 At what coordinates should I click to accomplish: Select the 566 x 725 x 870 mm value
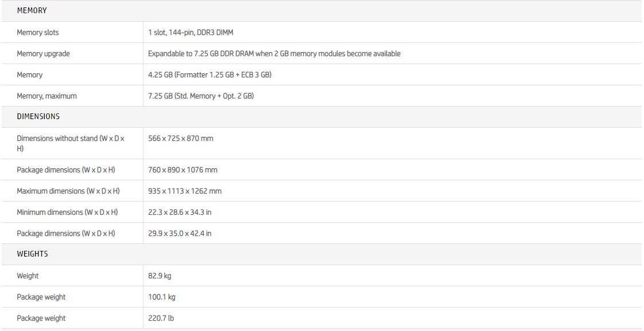(x=181, y=139)
